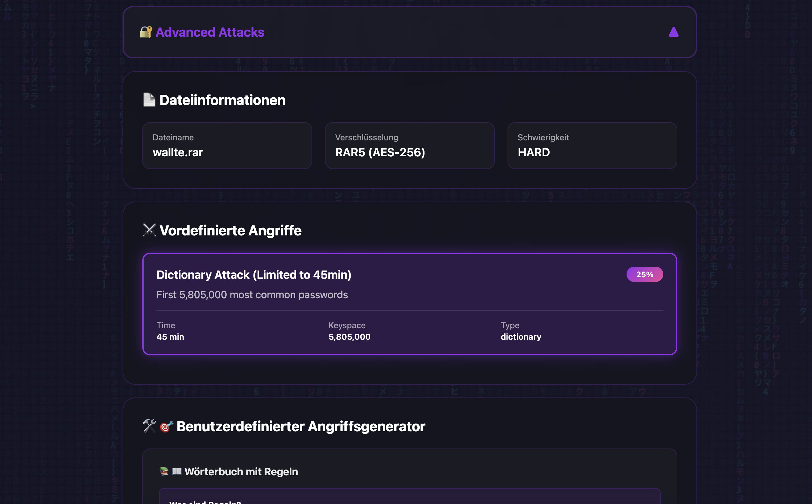The image size is (812, 504).
Task: Click the Type dictionary value
Action: (x=521, y=337)
